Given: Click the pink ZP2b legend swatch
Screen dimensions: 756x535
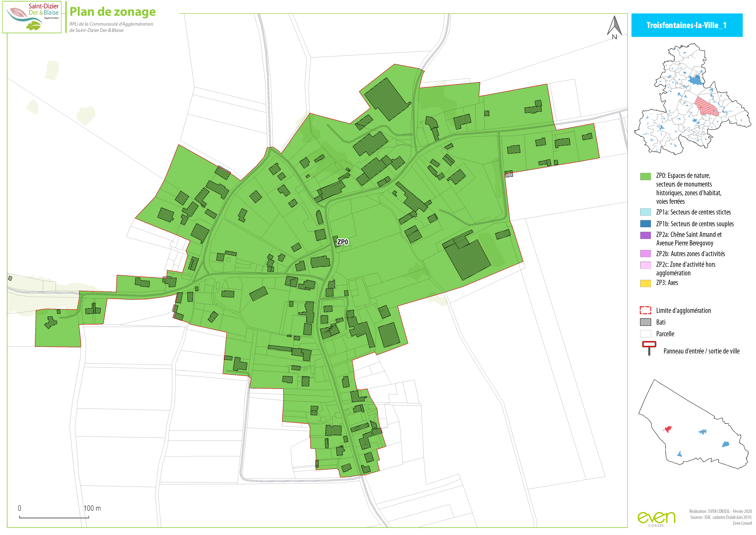Looking at the screenshot, I should click(645, 254).
